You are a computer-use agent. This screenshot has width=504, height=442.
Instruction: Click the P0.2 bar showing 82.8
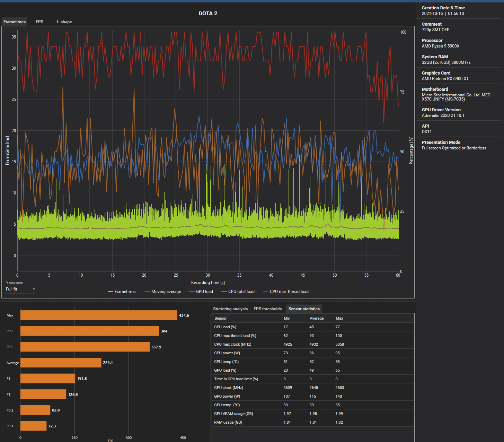35,410
